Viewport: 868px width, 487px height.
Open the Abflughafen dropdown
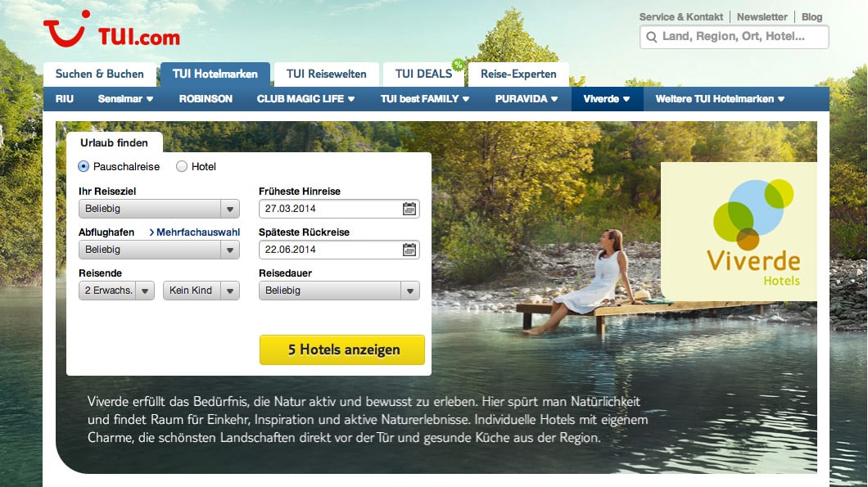159,250
